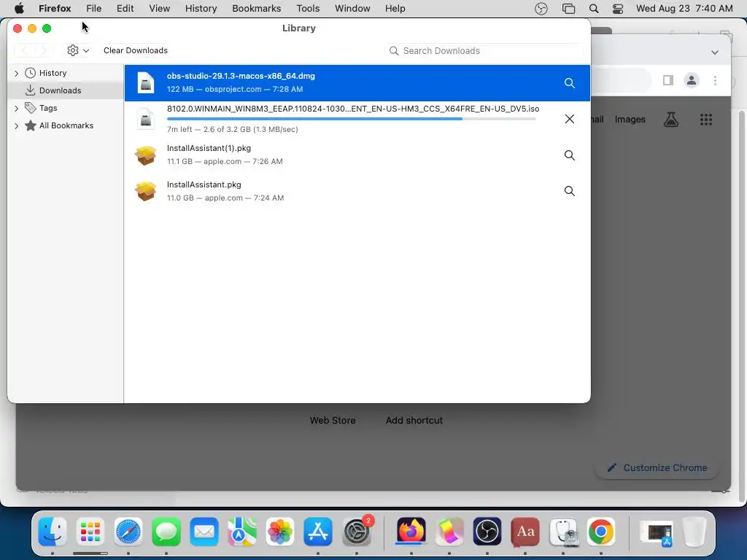This screenshot has height=560, width=747.
Task: Open the Firefox File menu
Action: pyautogui.click(x=93, y=9)
